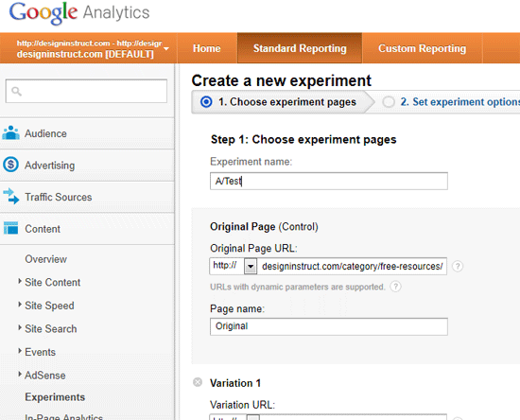Image resolution: width=520 pixels, height=420 pixels.
Task: Click the Google Analytics logo
Action: coord(79,13)
